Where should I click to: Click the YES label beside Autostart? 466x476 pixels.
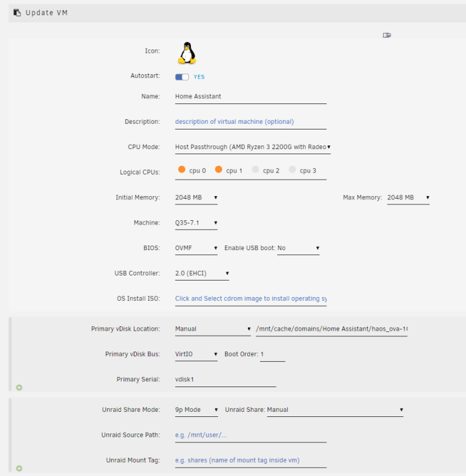(x=199, y=77)
